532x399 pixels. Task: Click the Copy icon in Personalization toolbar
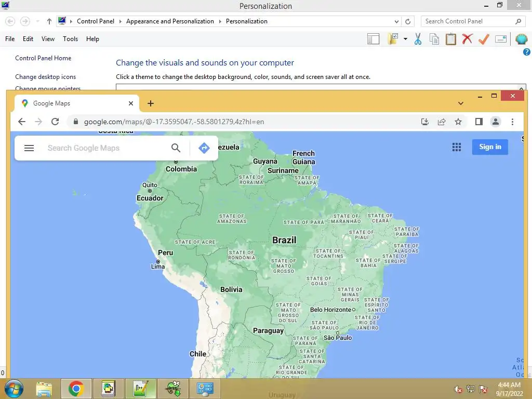(434, 39)
